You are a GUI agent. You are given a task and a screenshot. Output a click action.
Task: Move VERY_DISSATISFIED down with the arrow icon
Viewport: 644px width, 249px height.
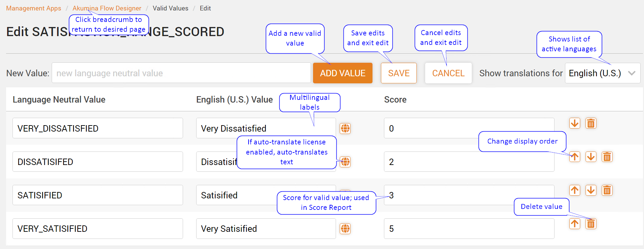575,123
